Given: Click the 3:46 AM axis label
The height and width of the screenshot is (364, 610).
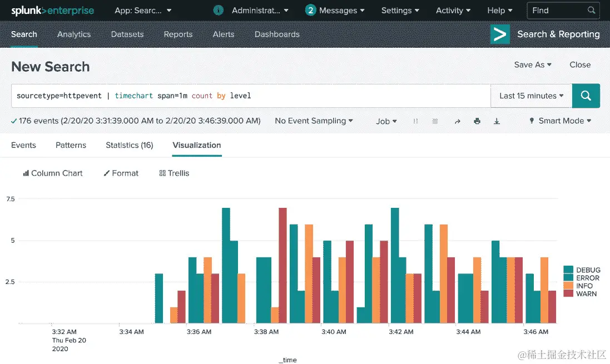Looking at the screenshot, I should click(535, 332).
